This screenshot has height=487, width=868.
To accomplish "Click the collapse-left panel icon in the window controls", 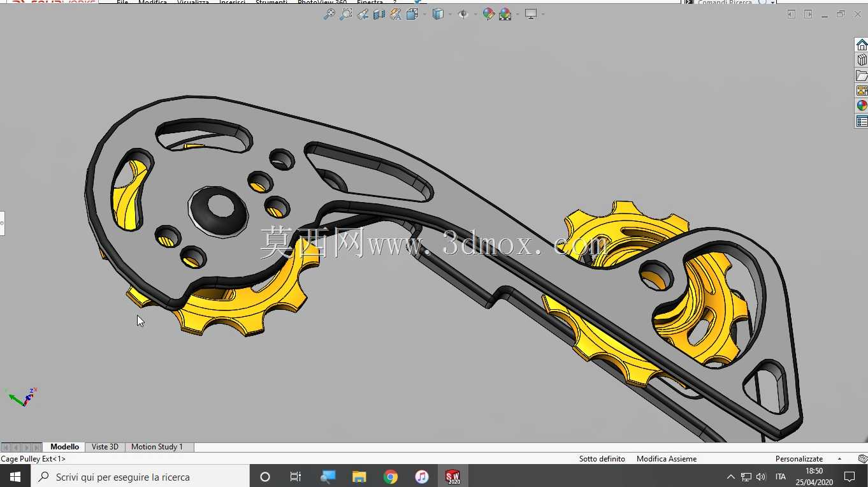I will [x=792, y=14].
